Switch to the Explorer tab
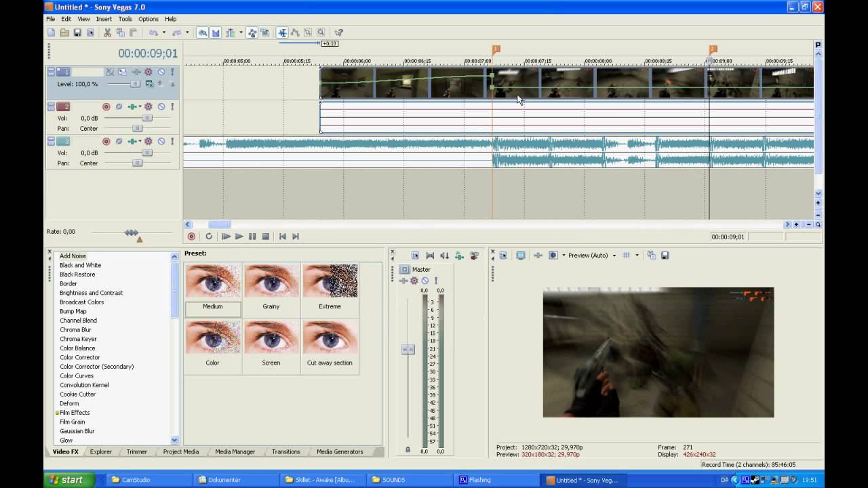The height and width of the screenshot is (488, 868). pyautogui.click(x=101, y=451)
